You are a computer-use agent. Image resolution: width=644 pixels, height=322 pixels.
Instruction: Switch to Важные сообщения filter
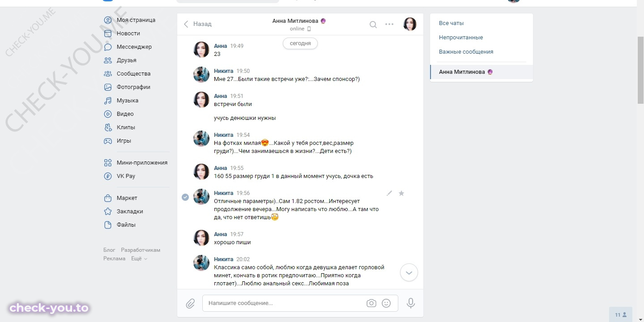[466, 52]
